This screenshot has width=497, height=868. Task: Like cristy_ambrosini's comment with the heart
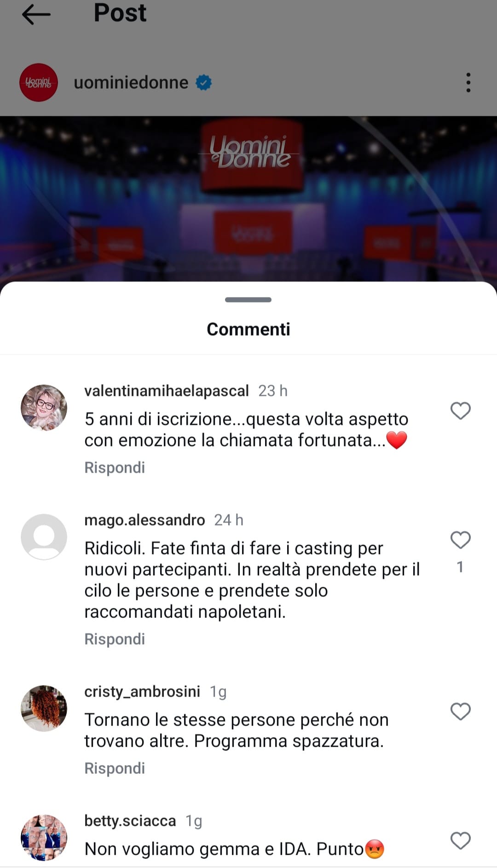460,711
